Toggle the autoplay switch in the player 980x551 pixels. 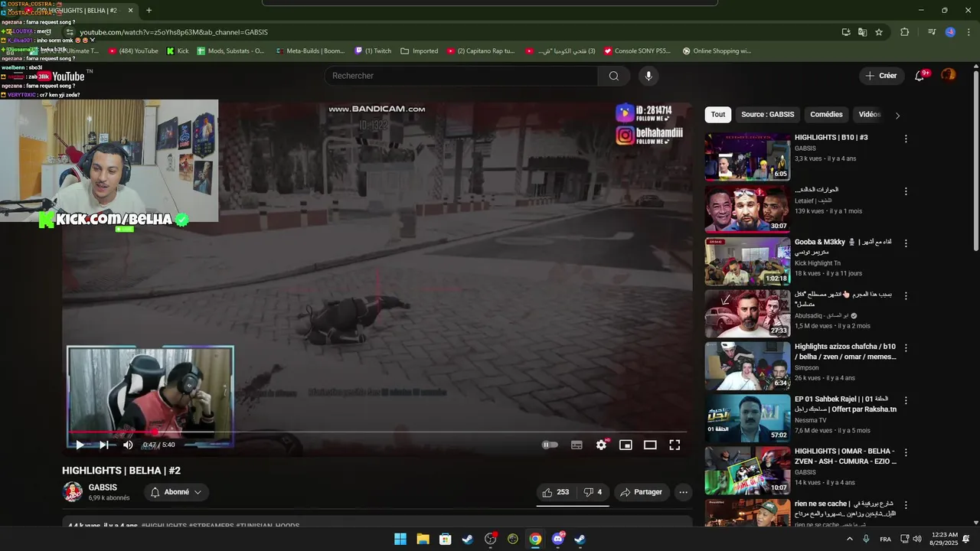point(550,445)
